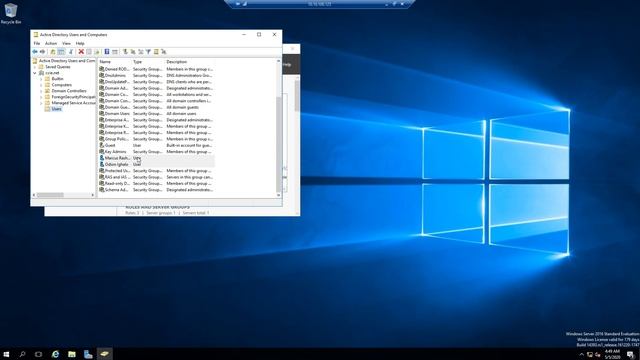Expand the Saved Queries node
The height and width of the screenshot is (360, 640).
(x=35, y=67)
